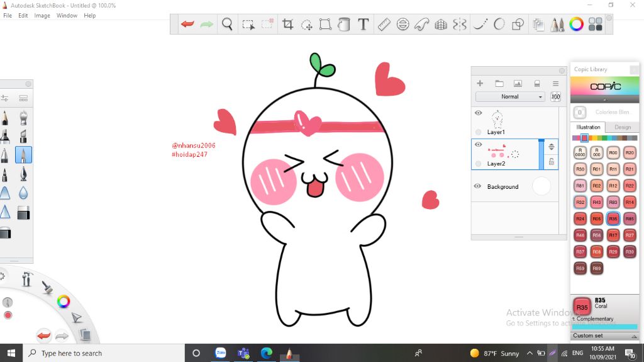Open the File menu
This screenshot has height=362, width=644.
(8, 16)
